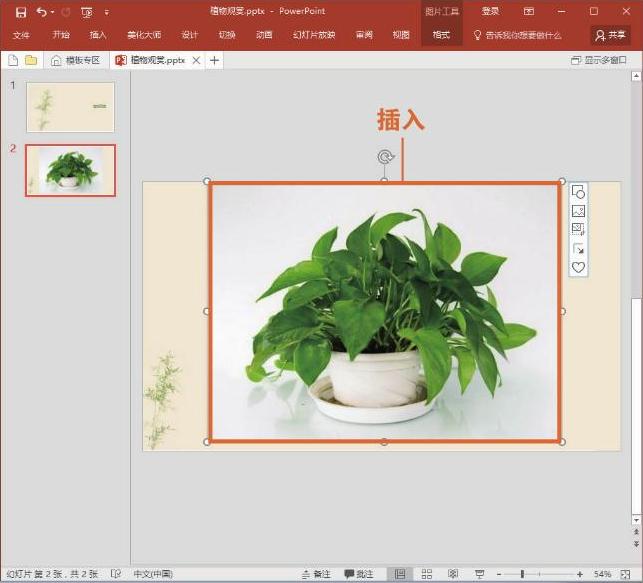Open the 视图 ribbon tab

pos(401,35)
